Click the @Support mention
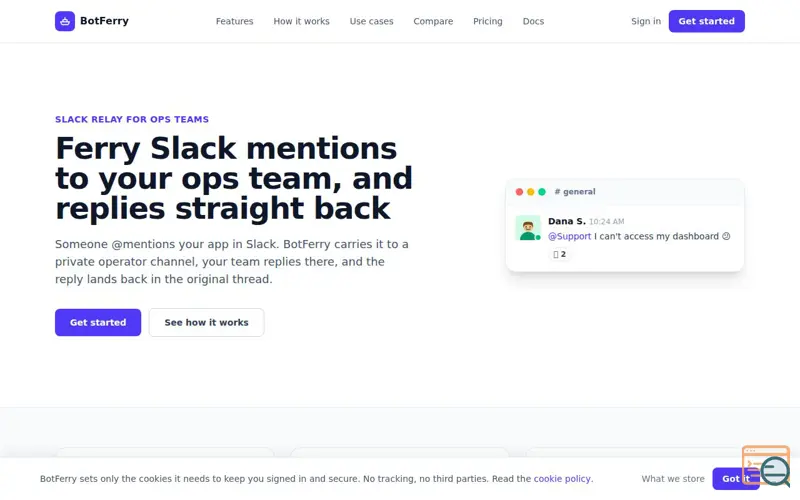Image resolution: width=800 pixels, height=500 pixels. [569, 236]
